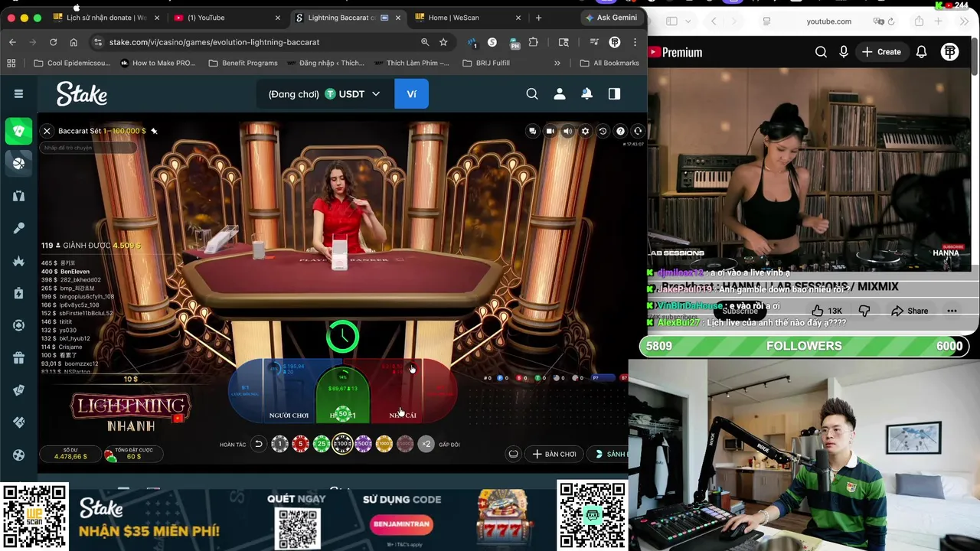Double the bet with the x2 button

pos(426,444)
